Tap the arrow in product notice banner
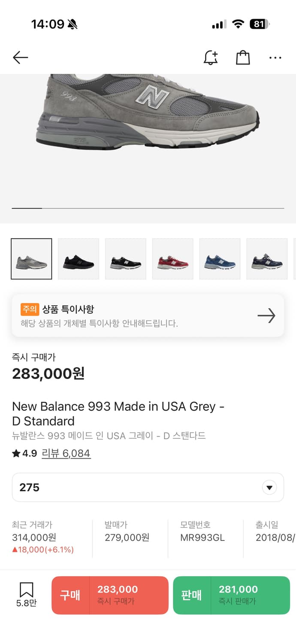The height and width of the screenshot is (644, 296). tap(266, 316)
